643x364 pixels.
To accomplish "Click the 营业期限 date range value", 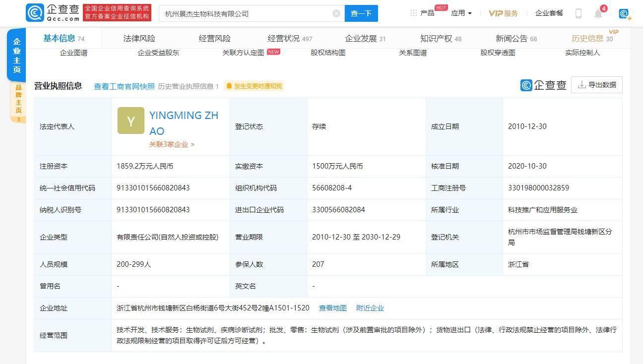I will coord(356,237).
